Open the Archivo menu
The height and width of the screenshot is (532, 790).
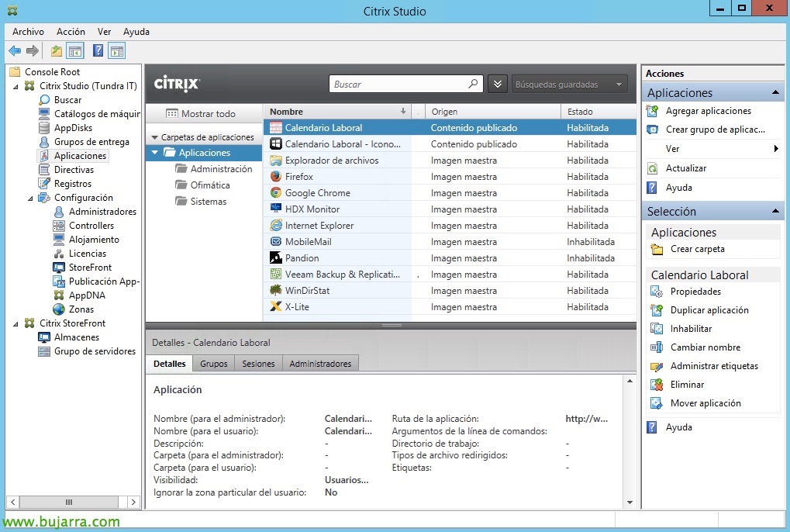coord(28,32)
